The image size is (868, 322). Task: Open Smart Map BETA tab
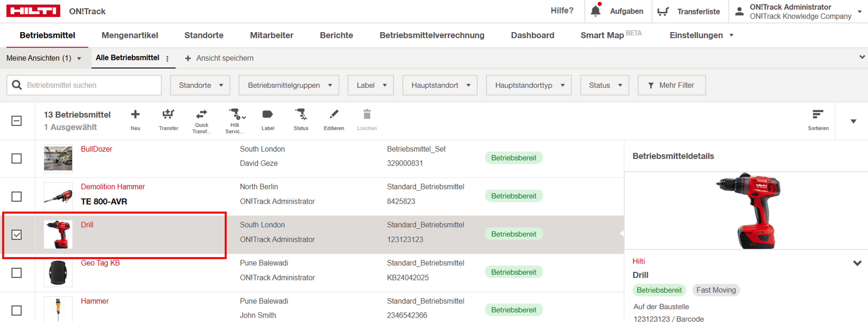(611, 35)
